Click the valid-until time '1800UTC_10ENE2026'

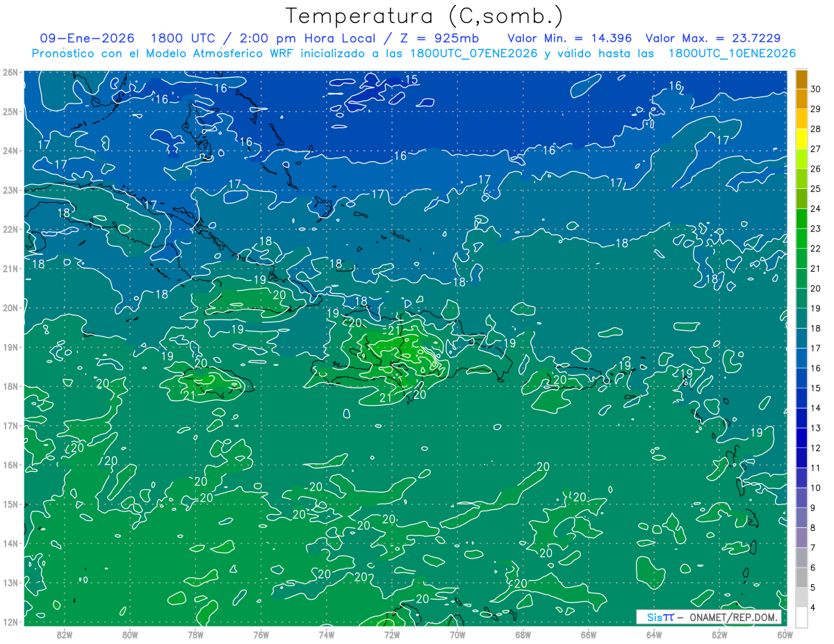[x=732, y=53]
